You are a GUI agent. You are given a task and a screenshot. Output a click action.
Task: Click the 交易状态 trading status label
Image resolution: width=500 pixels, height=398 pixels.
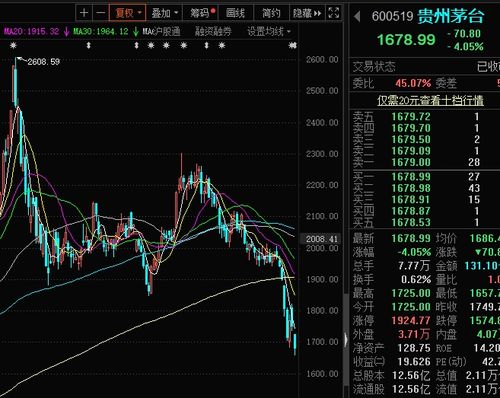point(374,67)
